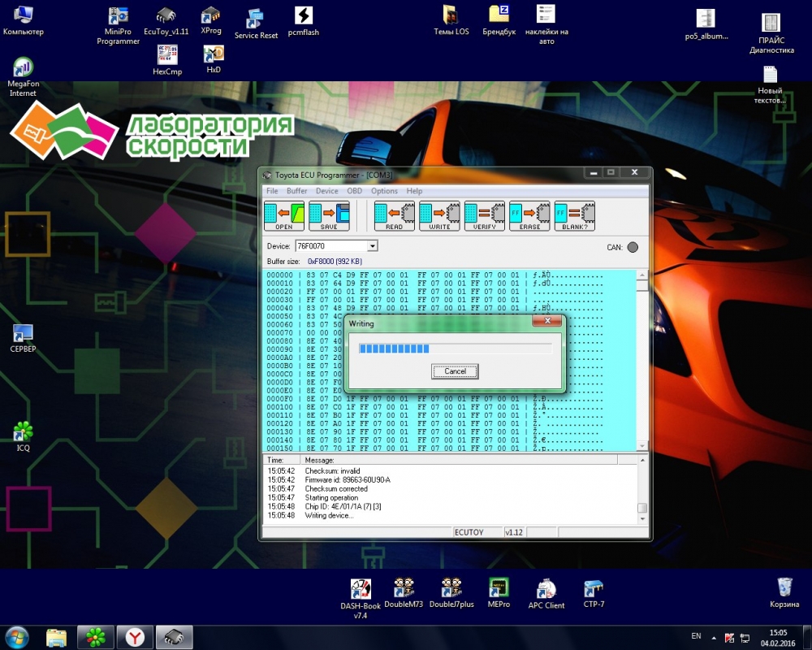Open Windows Explorer from taskbar
Image resolution: width=812 pixels, height=650 pixels.
click(x=57, y=637)
